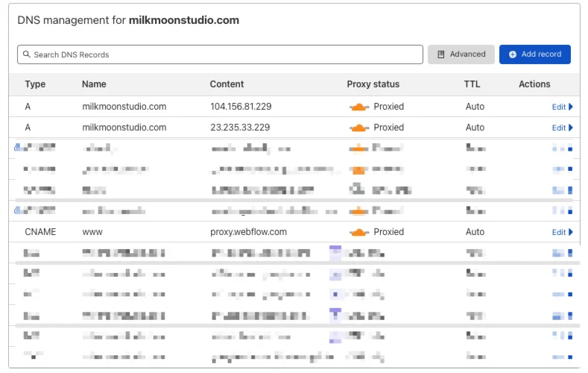Image resolution: width=588 pixels, height=373 pixels.
Task: Edit the CNAME www record
Action: [558, 232]
